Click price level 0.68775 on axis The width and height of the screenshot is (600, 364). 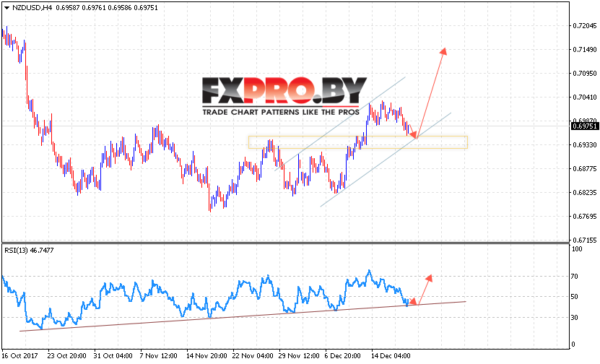pyautogui.click(x=585, y=168)
